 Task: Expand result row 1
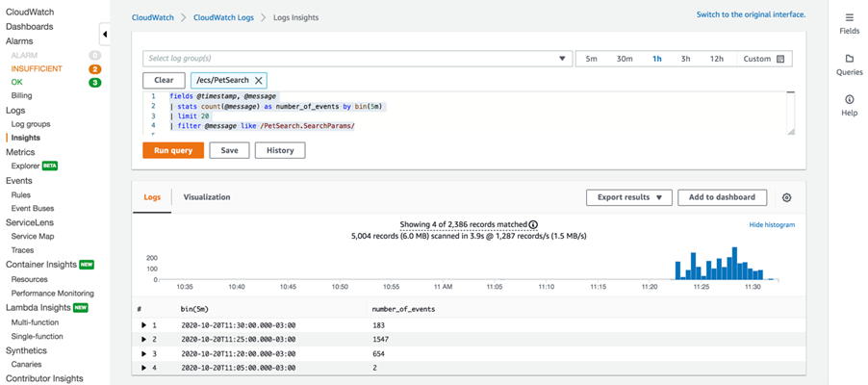(x=144, y=325)
